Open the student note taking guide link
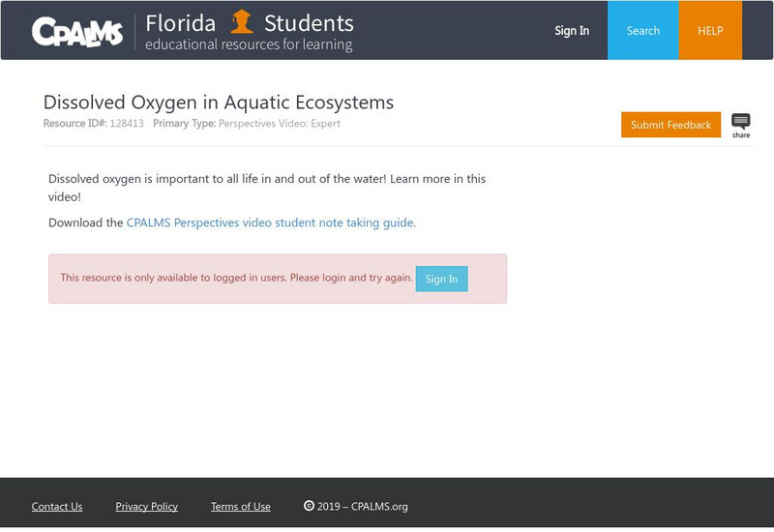Screen dimensions: 774x532 (270, 222)
